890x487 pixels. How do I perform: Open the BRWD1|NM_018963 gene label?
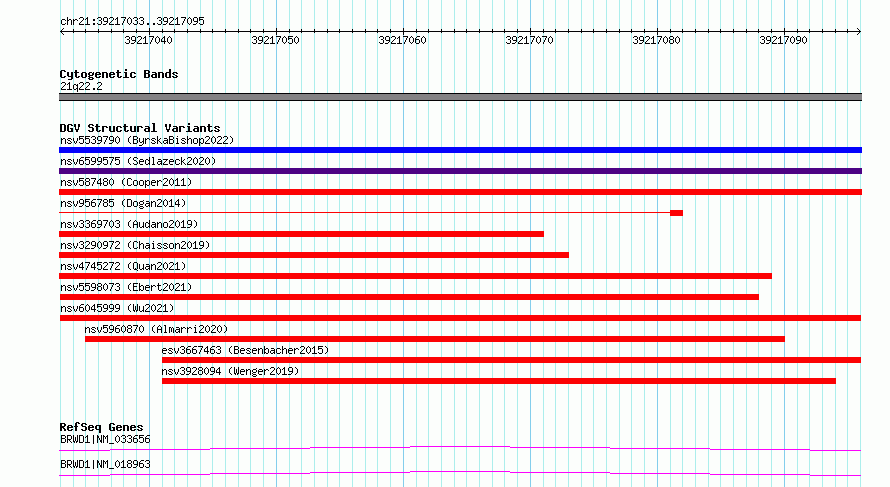pyautogui.click(x=105, y=464)
